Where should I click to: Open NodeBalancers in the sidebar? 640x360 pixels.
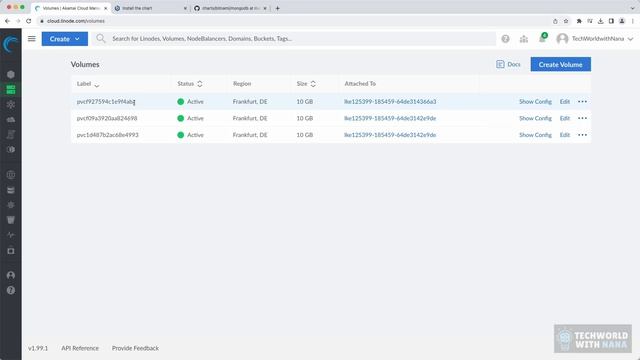[x=11, y=104]
